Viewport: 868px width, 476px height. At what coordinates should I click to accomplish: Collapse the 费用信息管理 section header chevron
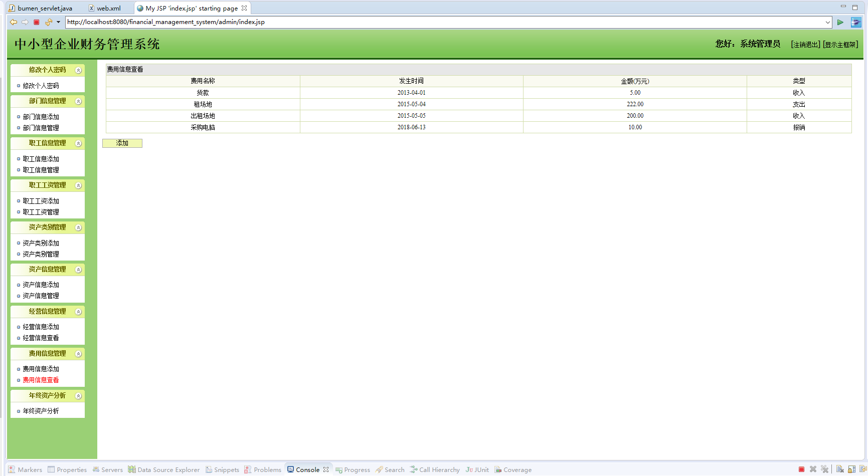pyautogui.click(x=78, y=354)
